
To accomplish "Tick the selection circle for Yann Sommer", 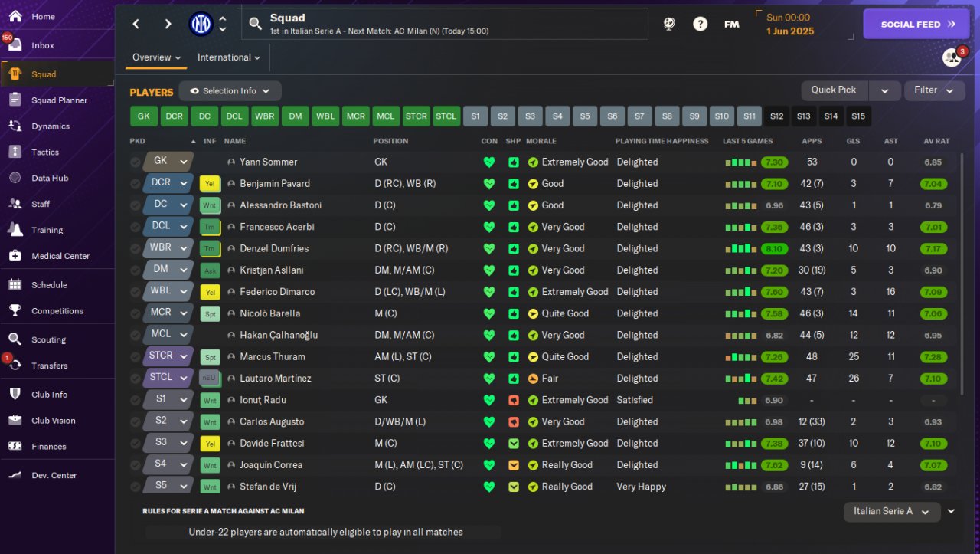I will tap(136, 162).
